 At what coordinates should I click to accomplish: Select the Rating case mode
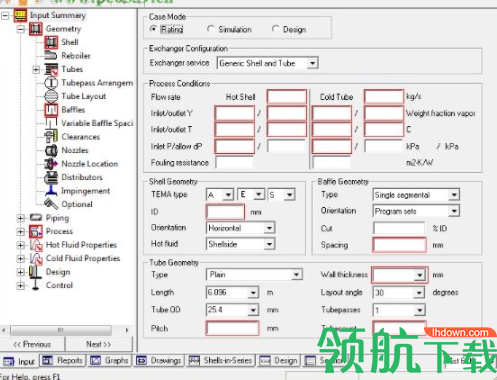tap(153, 29)
